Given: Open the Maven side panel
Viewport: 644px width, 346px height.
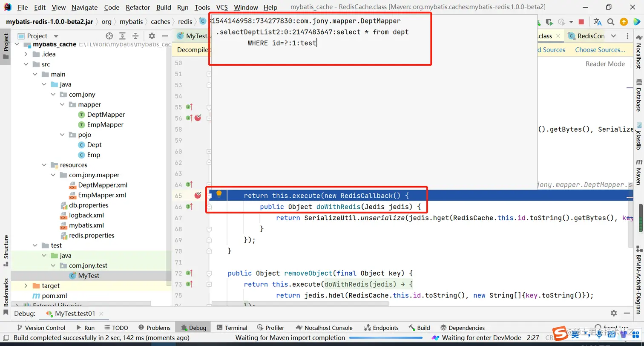Looking at the screenshot, I should click(x=638, y=172).
